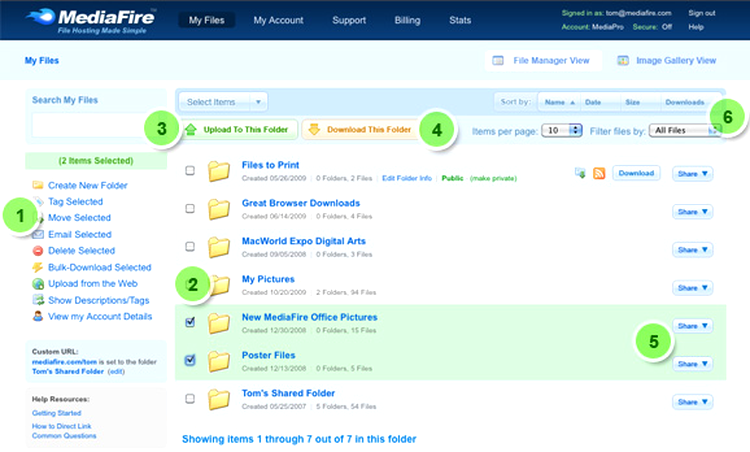Click Download This Folder button

pyautogui.click(x=361, y=130)
